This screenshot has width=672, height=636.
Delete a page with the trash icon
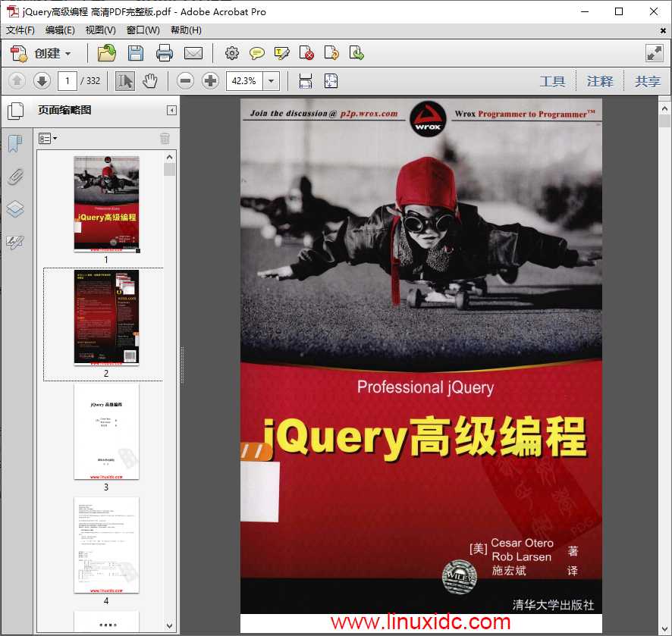coord(165,137)
